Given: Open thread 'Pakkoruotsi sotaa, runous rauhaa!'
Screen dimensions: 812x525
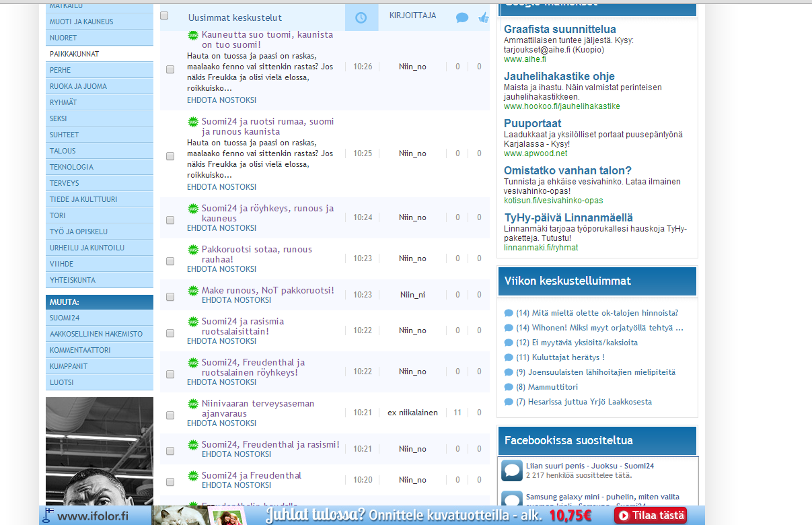Looking at the screenshot, I should [257, 254].
